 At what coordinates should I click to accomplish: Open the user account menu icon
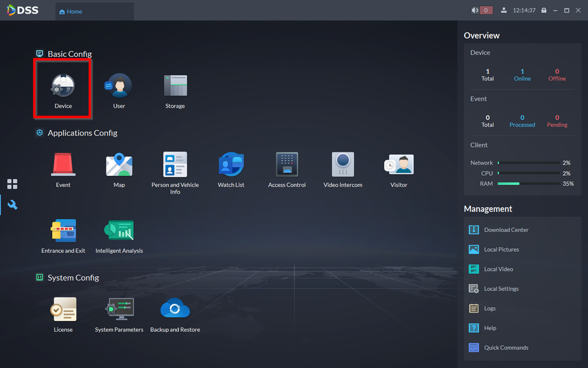pyautogui.click(x=504, y=10)
